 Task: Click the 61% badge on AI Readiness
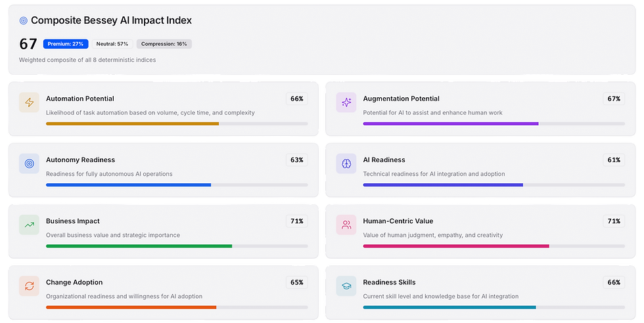(614, 160)
